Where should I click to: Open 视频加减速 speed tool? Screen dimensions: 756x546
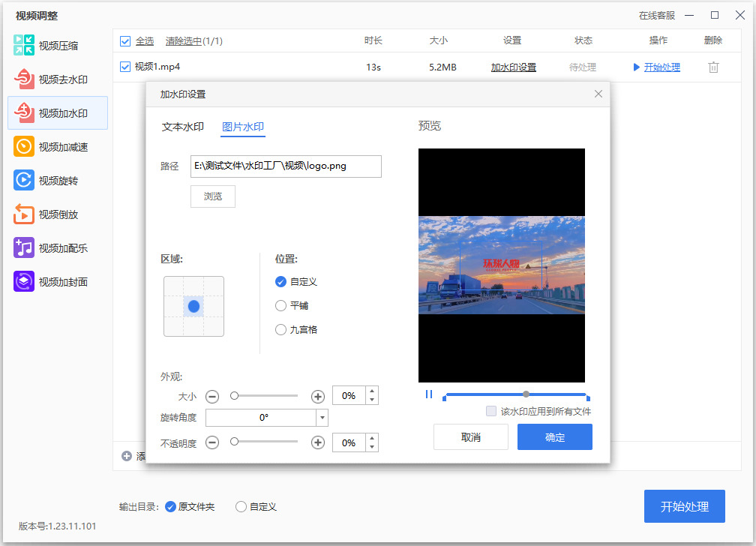pos(51,147)
